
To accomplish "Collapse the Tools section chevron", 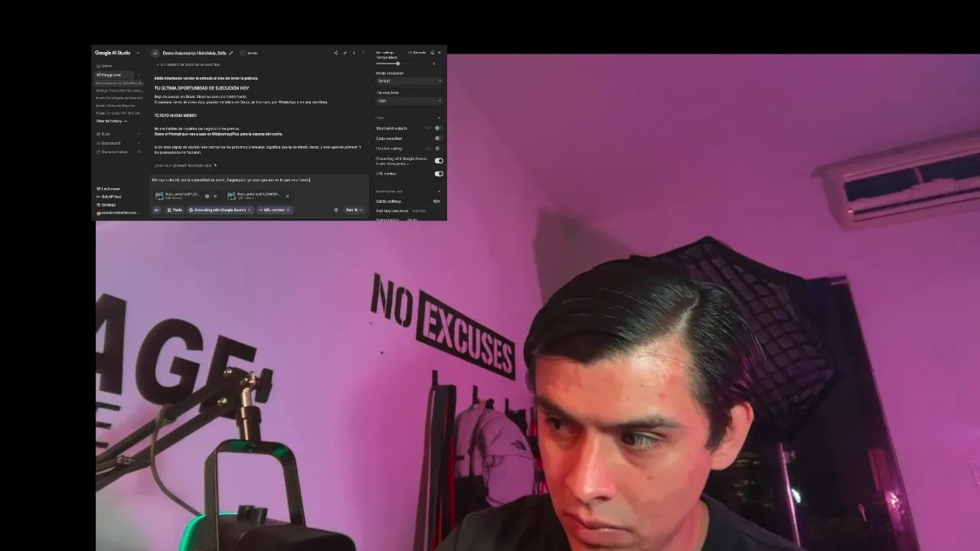I will (439, 118).
